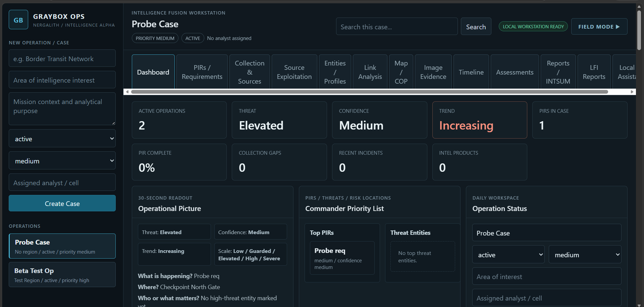Enable Field Mode
This screenshot has height=307, width=644.
pos(599,27)
